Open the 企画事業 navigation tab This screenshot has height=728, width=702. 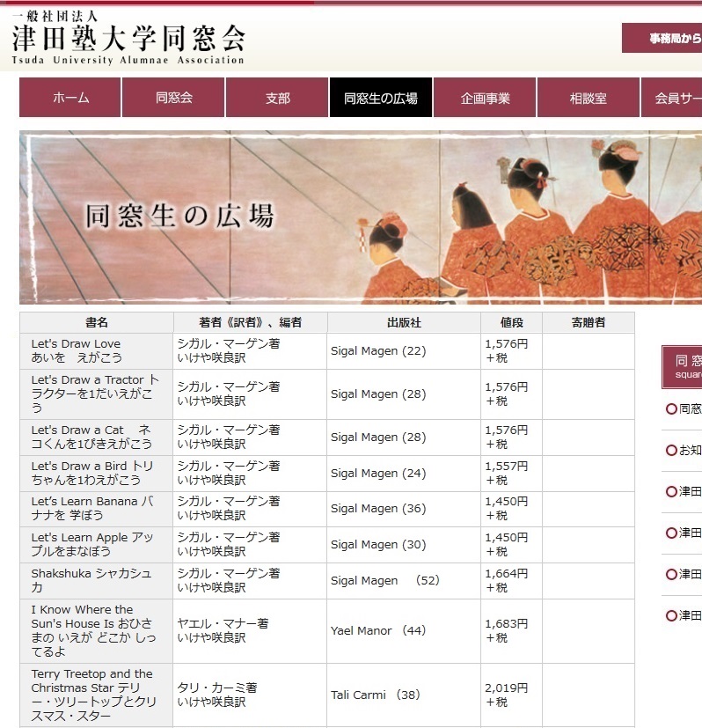click(x=485, y=98)
